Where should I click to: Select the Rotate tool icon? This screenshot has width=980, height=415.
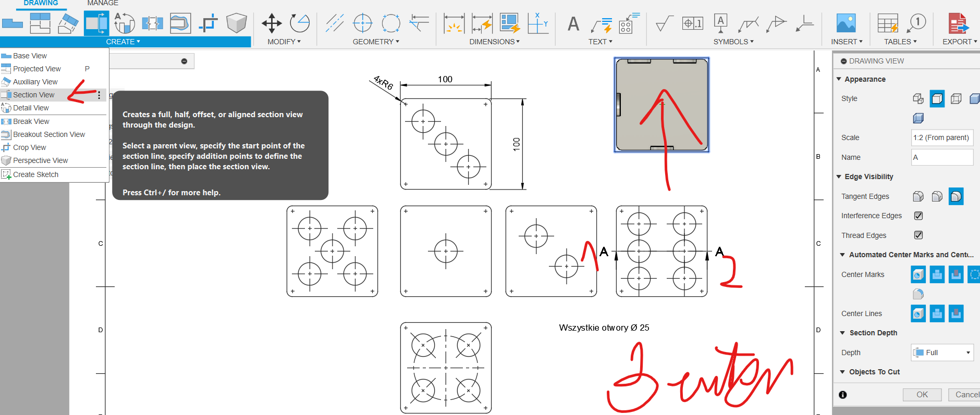[300, 23]
